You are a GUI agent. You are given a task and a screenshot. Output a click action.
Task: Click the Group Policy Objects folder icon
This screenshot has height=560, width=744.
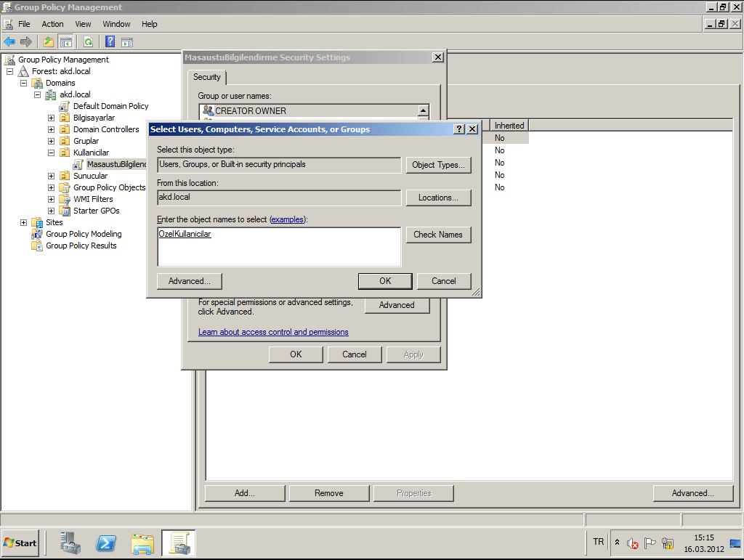tap(65, 188)
